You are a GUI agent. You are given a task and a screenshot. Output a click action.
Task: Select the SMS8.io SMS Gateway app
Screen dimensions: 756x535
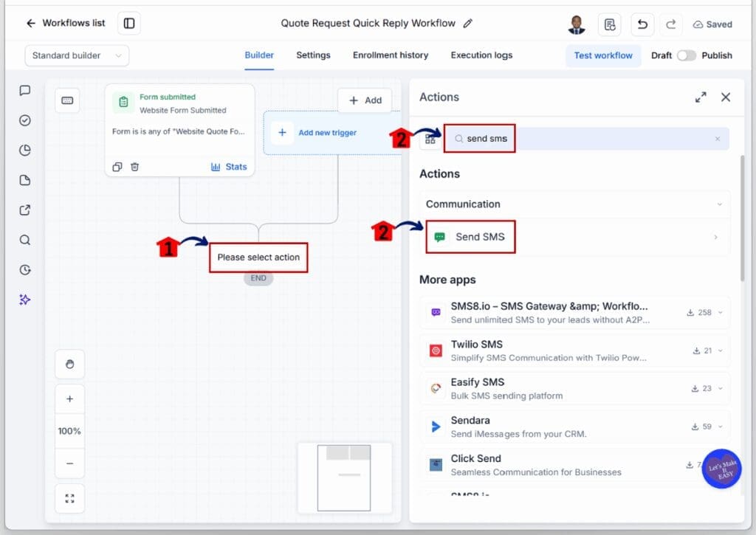click(x=574, y=312)
